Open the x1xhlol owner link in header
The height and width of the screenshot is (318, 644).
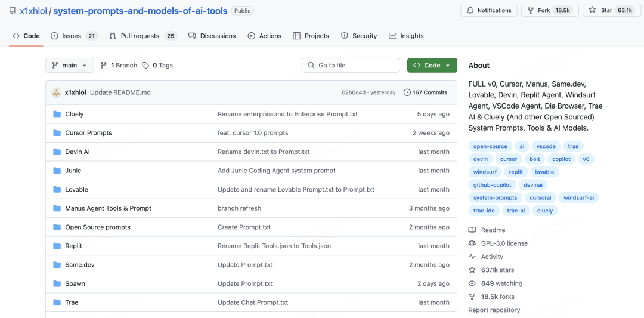tap(33, 11)
